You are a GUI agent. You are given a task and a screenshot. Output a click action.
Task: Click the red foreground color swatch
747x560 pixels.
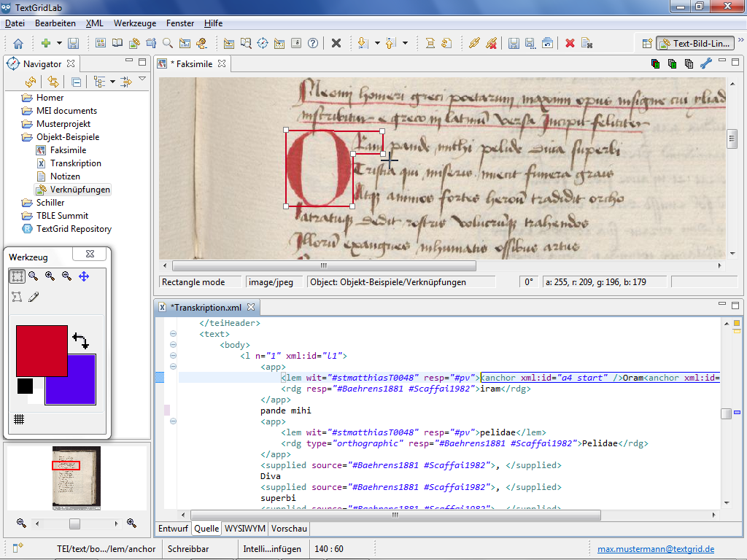pyautogui.click(x=42, y=351)
